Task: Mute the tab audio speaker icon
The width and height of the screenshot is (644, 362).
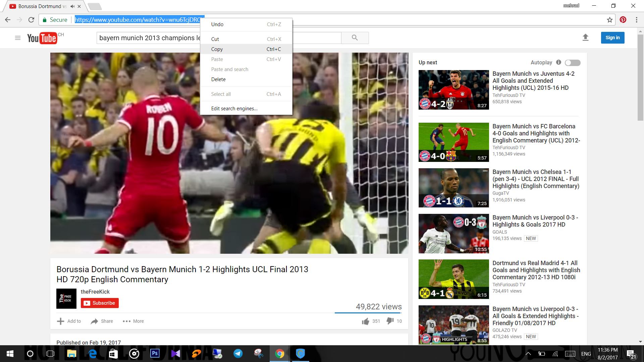Action: [72, 6]
